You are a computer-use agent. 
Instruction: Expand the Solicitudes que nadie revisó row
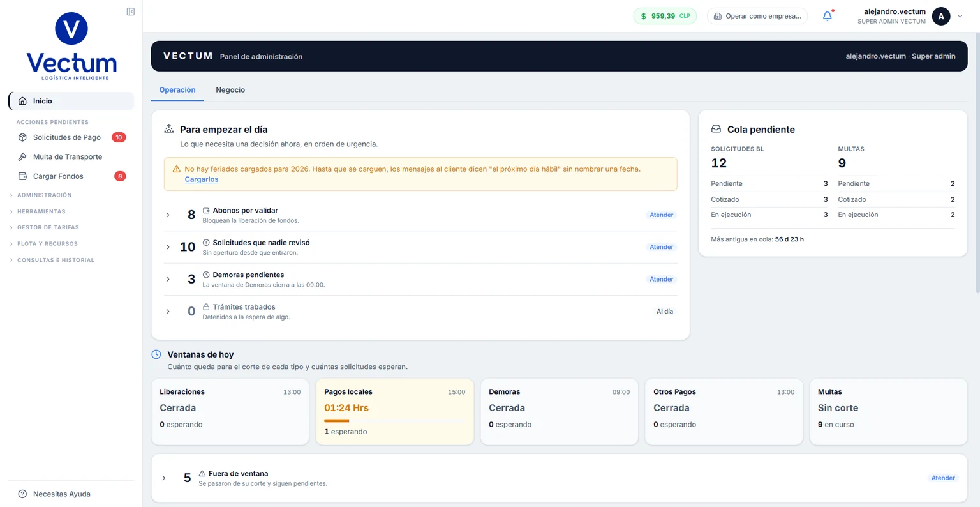point(168,247)
